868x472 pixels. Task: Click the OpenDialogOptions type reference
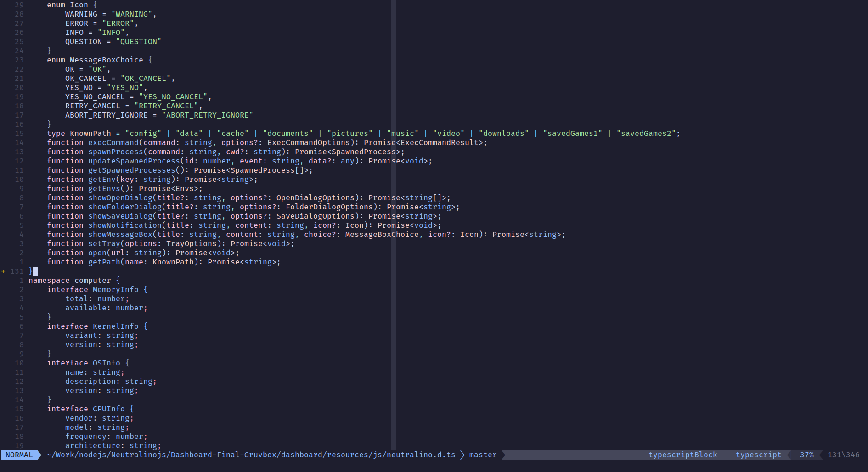pos(315,198)
